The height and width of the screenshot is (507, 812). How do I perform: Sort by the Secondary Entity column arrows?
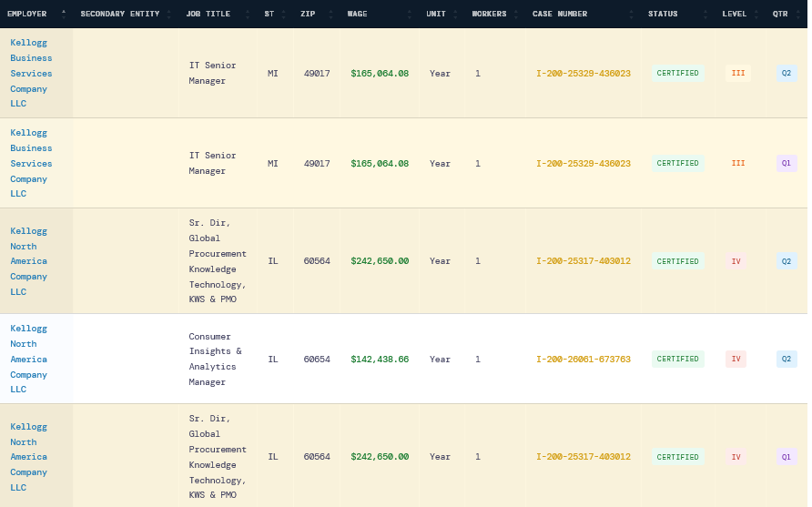[168, 14]
